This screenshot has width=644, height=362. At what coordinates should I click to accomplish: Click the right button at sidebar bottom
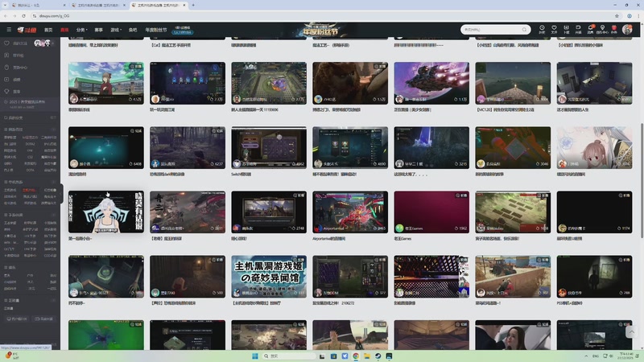click(43, 319)
